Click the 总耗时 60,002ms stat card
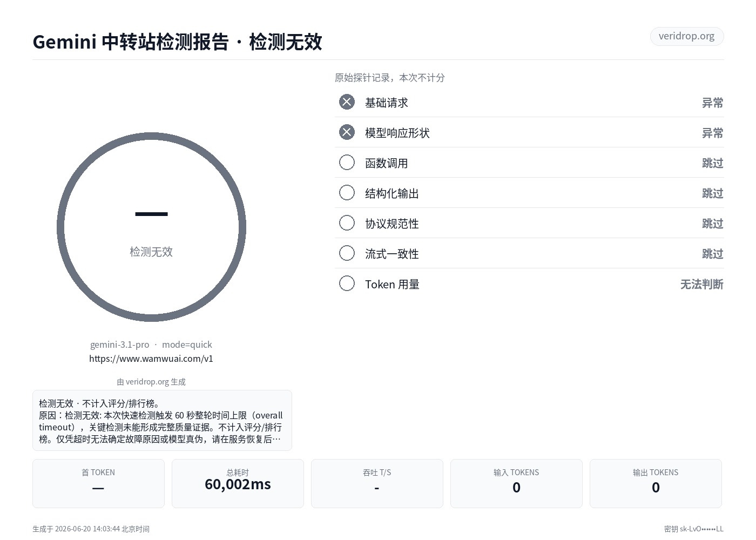Screen dimensions: 756x540 238,483
